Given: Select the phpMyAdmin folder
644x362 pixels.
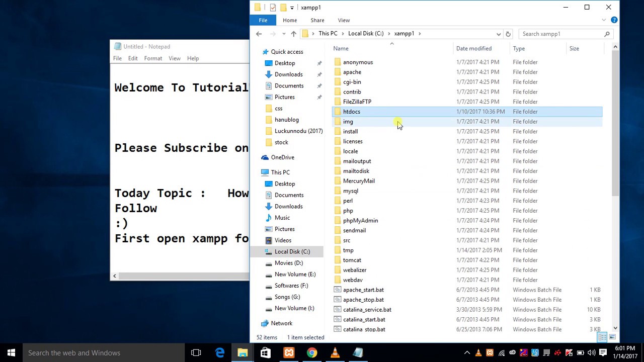Looking at the screenshot, I should [360, 220].
